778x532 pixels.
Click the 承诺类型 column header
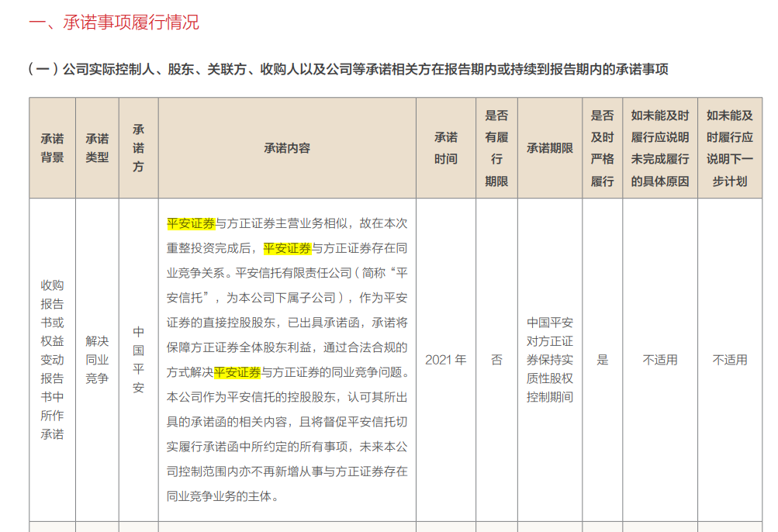pyautogui.click(x=97, y=148)
